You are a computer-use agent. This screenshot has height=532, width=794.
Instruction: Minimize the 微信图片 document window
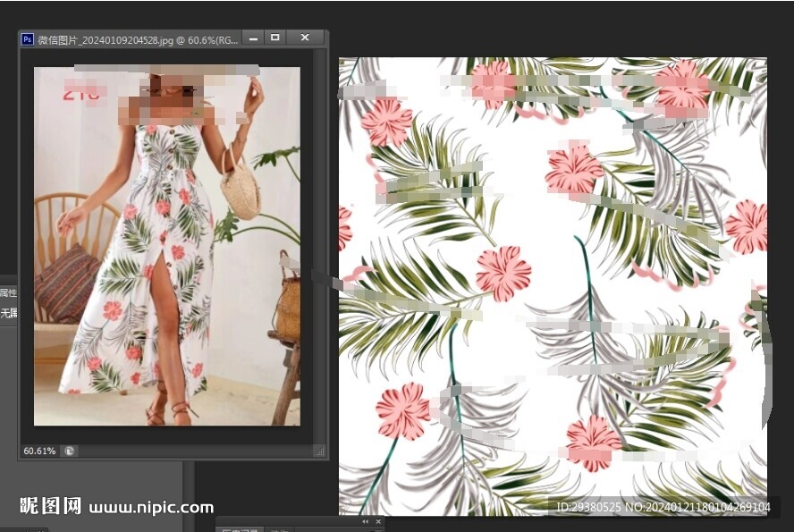click(254, 38)
